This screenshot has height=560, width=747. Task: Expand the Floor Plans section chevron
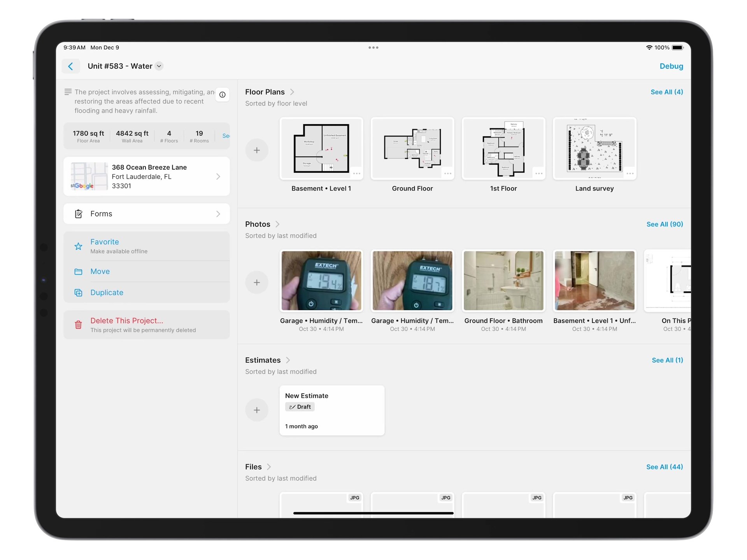(292, 92)
